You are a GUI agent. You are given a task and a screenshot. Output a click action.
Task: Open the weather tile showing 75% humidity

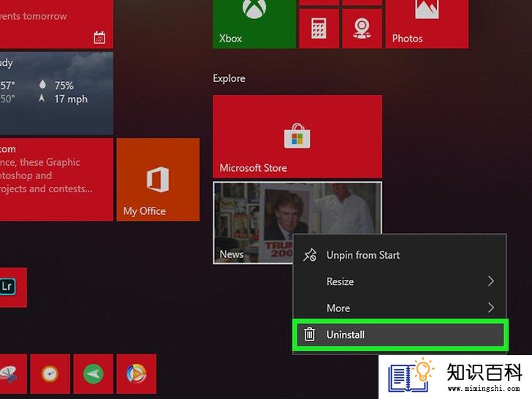pyautogui.click(x=56, y=94)
